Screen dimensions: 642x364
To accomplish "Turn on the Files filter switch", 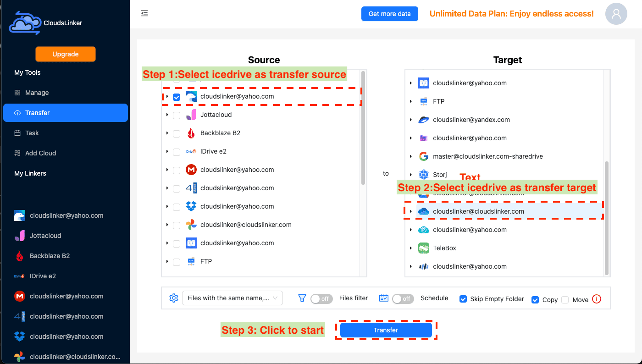I will pos(321,298).
